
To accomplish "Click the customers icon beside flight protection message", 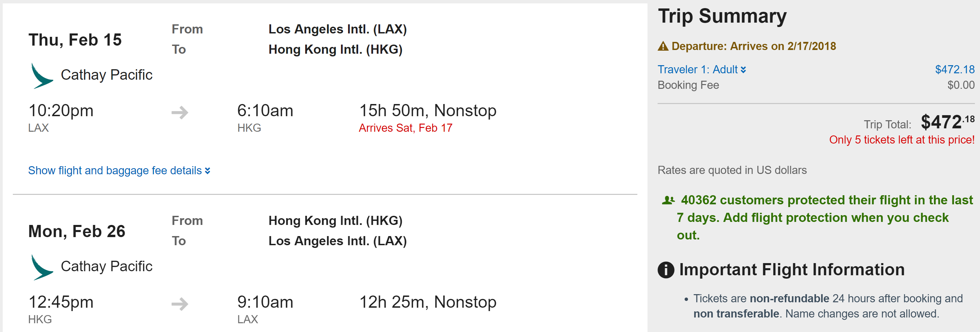I will [668, 200].
